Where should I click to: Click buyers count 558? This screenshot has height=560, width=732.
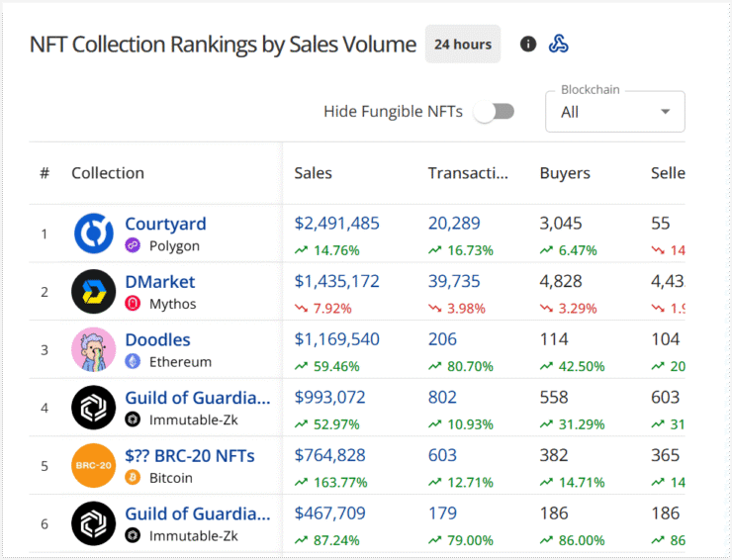pos(554,397)
